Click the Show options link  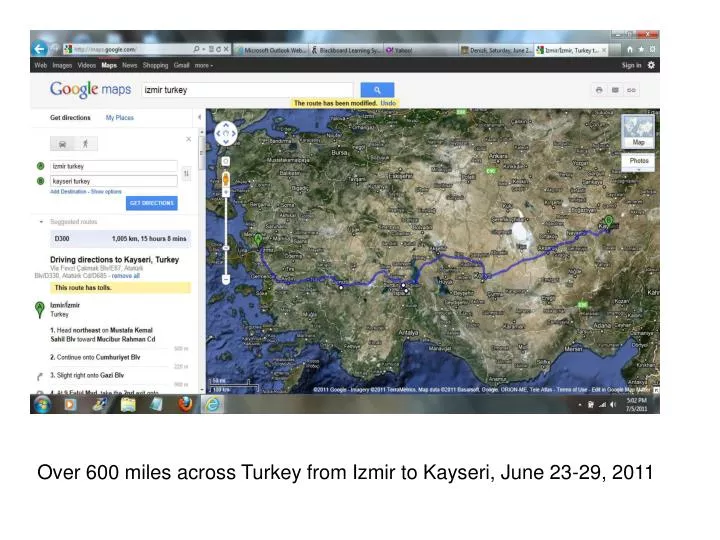(106, 192)
